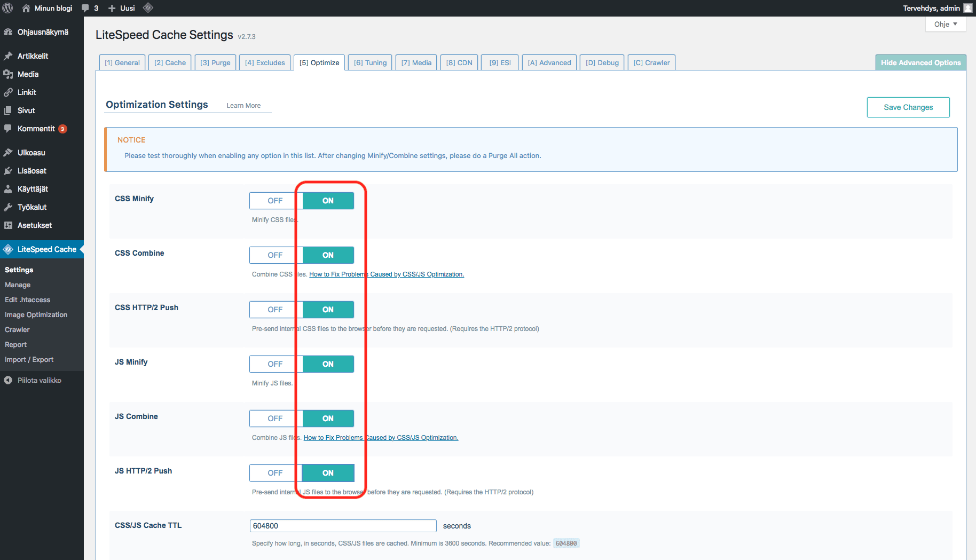
Task: Click the LiteSpeed Cache sidebar icon
Action: [x=8, y=249]
